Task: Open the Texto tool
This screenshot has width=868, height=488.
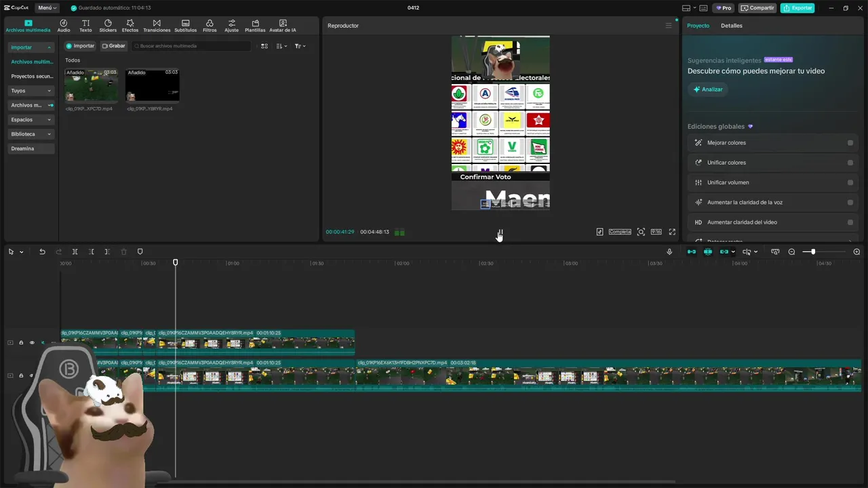Action: point(85,26)
